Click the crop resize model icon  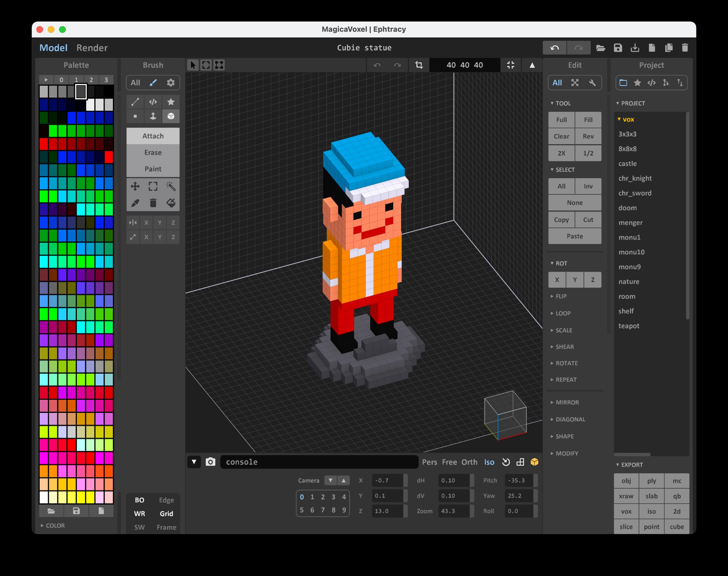(419, 65)
